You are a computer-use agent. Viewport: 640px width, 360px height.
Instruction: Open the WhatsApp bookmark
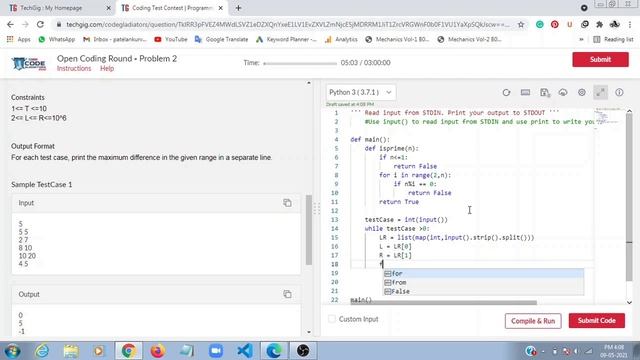(56, 40)
